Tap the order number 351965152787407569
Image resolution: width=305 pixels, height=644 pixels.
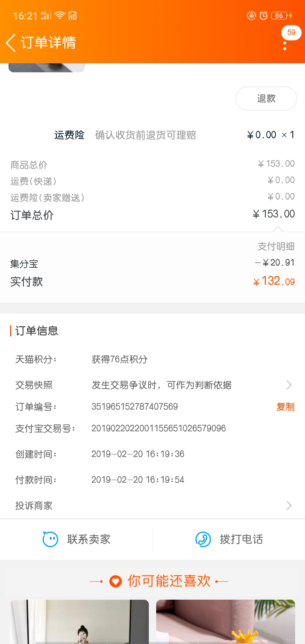[135, 407]
